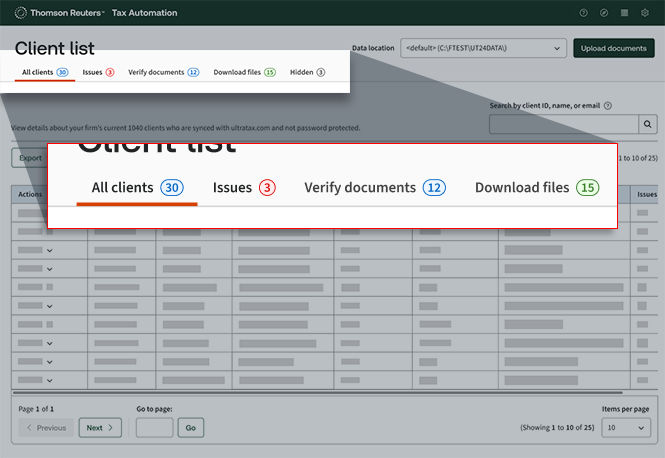Click the 'Page 1 of 1' text

(x=36, y=409)
